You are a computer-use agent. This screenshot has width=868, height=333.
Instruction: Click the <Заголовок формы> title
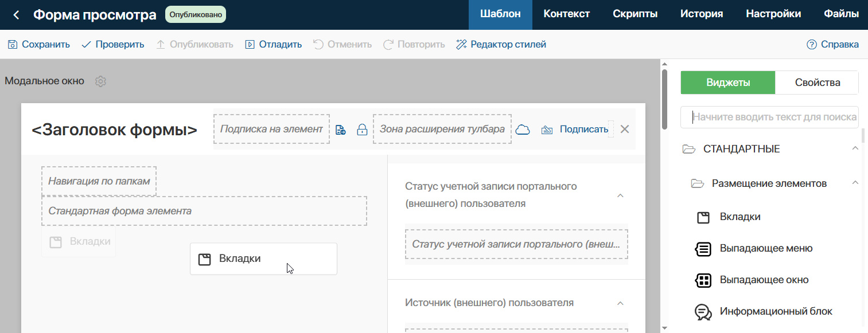(114, 130)
